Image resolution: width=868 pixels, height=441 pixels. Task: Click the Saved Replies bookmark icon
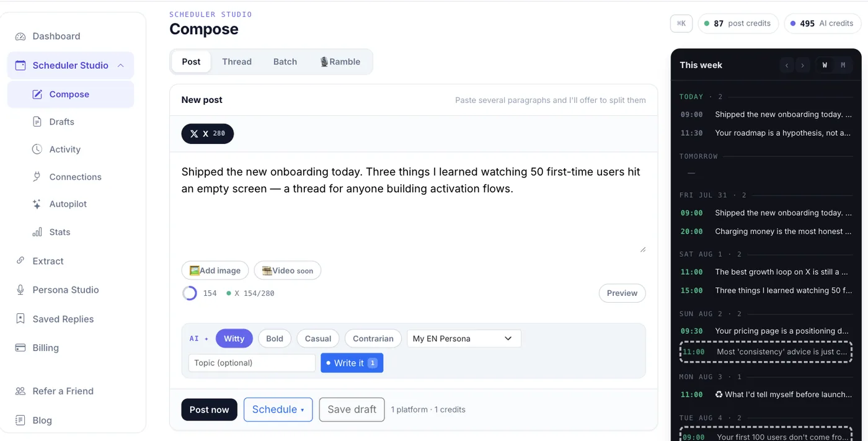[x=20, y=319]
